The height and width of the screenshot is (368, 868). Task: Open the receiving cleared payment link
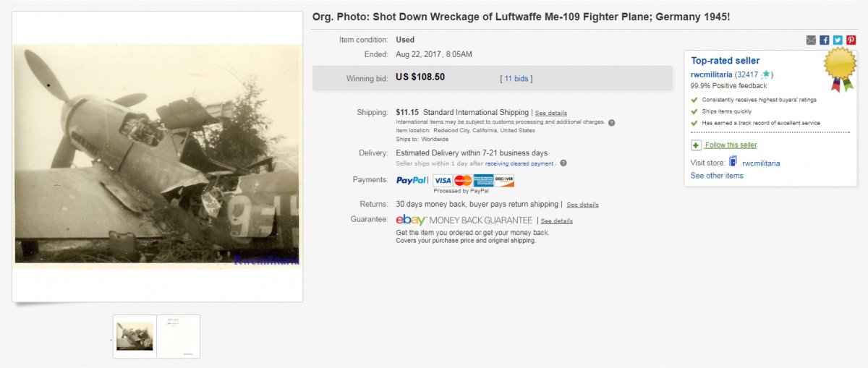(x=521, y=163)
